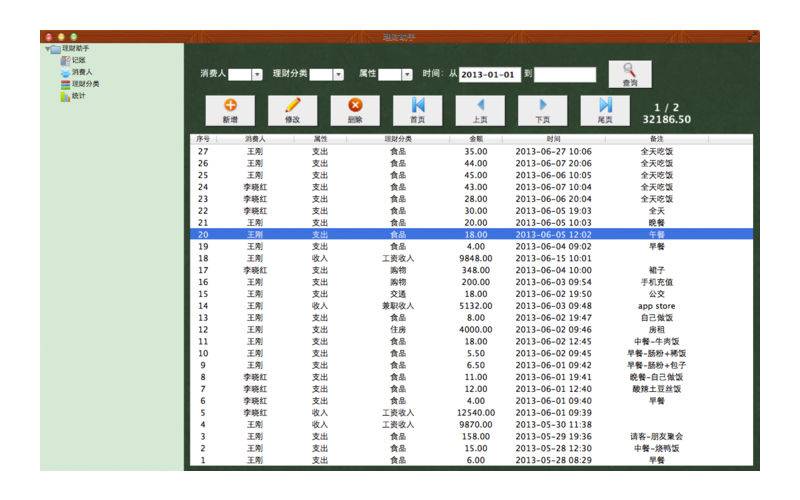Select 消费人 in the sidebar tree
Image resolution: width=800 pixels, height=500 pixels.
pyautogui.click(x=81, y=72)
